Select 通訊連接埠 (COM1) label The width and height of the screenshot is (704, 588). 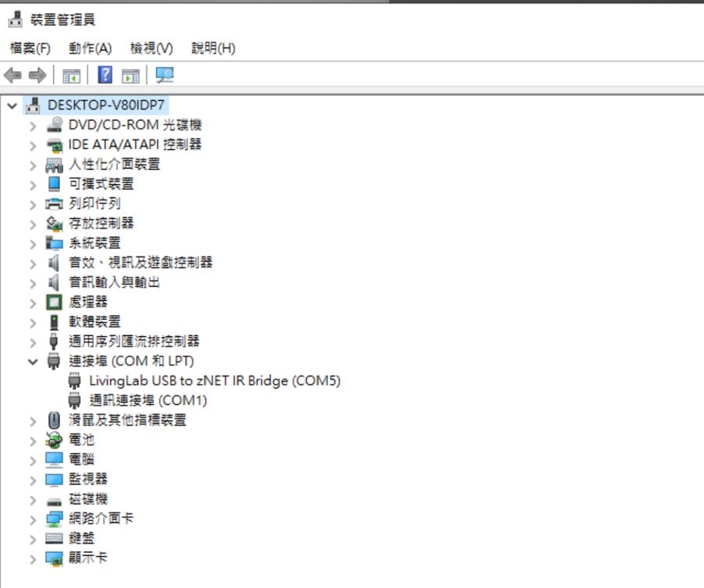148,401
